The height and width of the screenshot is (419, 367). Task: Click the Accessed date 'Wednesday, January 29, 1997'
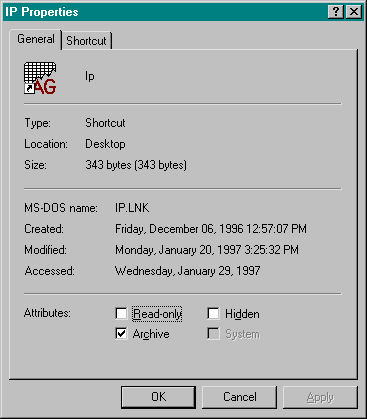tap(187, 271)
